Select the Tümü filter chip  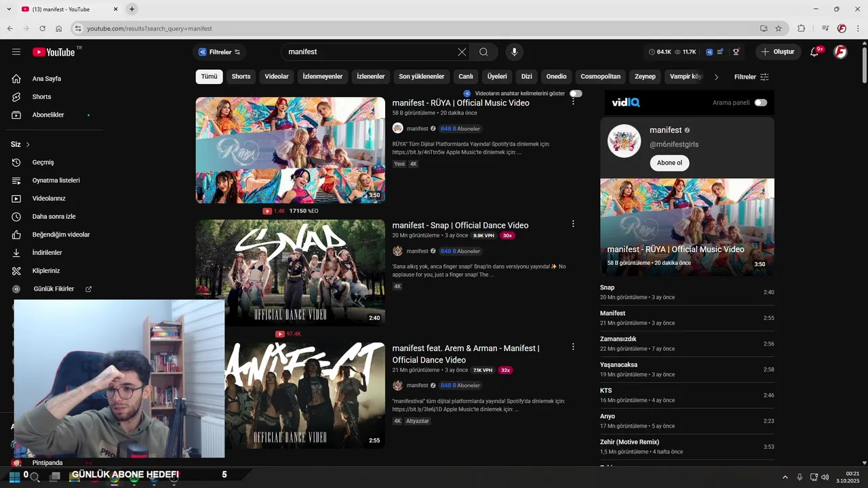209,77
